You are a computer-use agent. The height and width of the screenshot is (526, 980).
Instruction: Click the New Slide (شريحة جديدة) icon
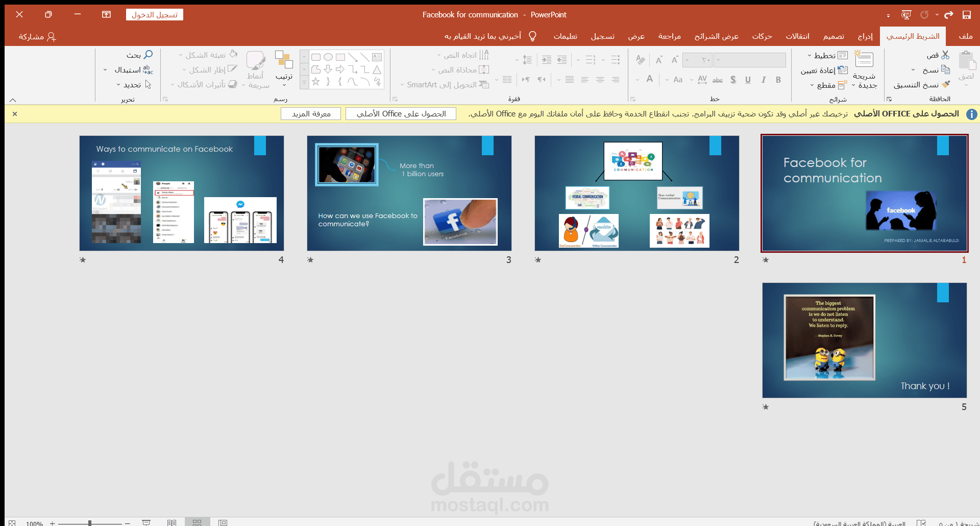point(864,59)
